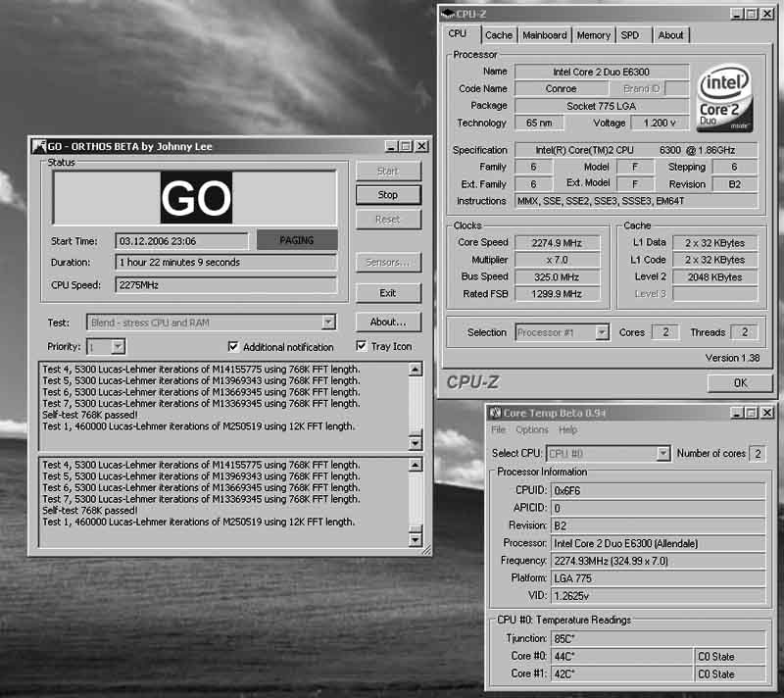Click the Technology value '65 nm'

click(x=539, y=123)
